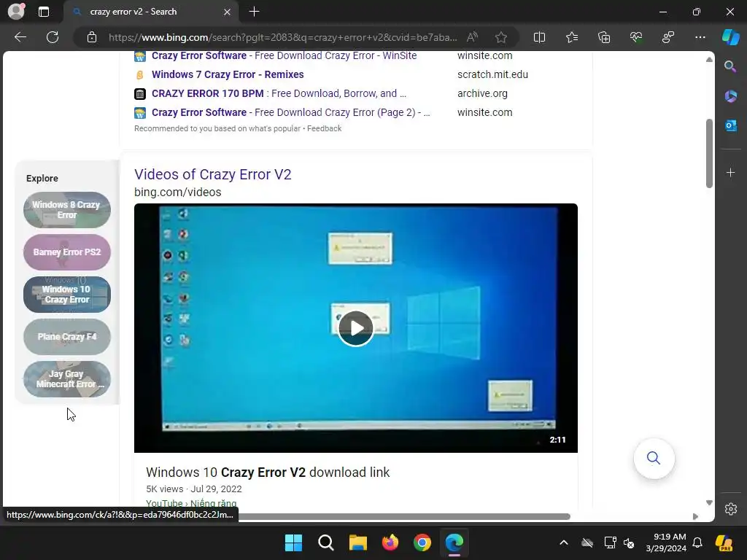Open sidebar settings gear
Viewport: 747px width, 560px height.
click(x=731, y=509)
